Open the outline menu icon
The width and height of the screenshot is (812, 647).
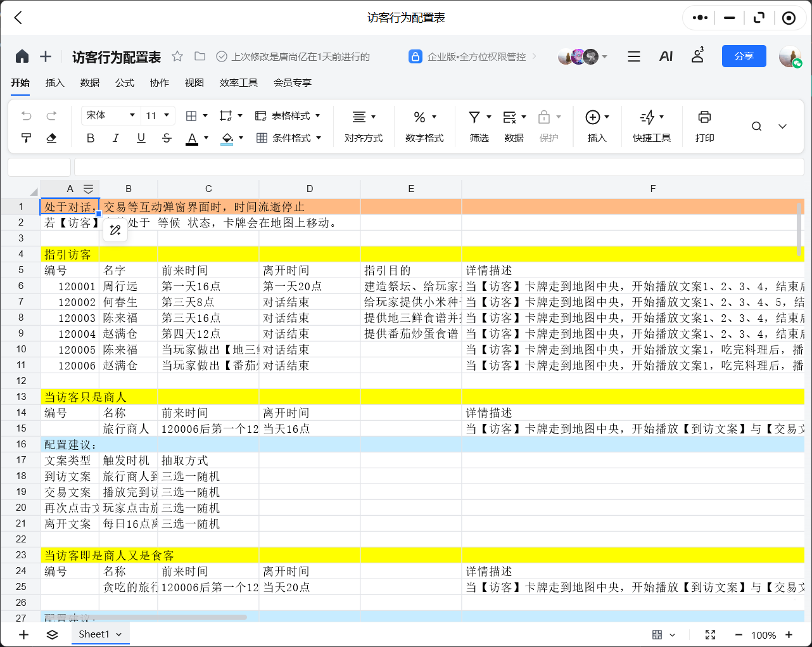[633, 56]
